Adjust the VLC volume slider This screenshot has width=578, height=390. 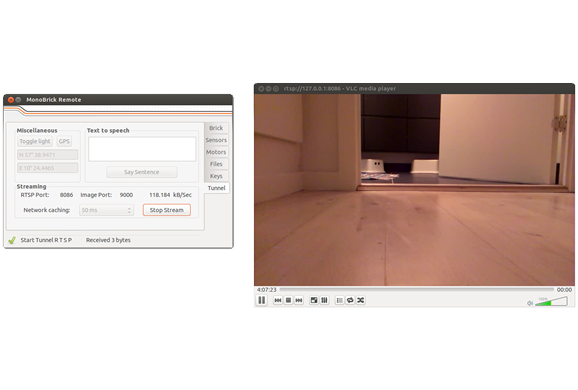pos(551,301)
